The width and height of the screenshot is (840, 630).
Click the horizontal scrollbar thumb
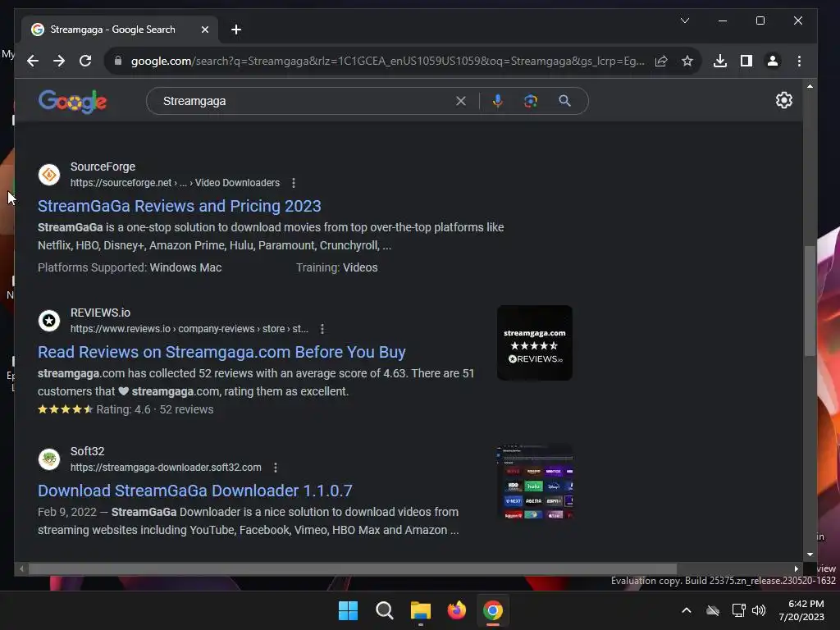point(353,569)
